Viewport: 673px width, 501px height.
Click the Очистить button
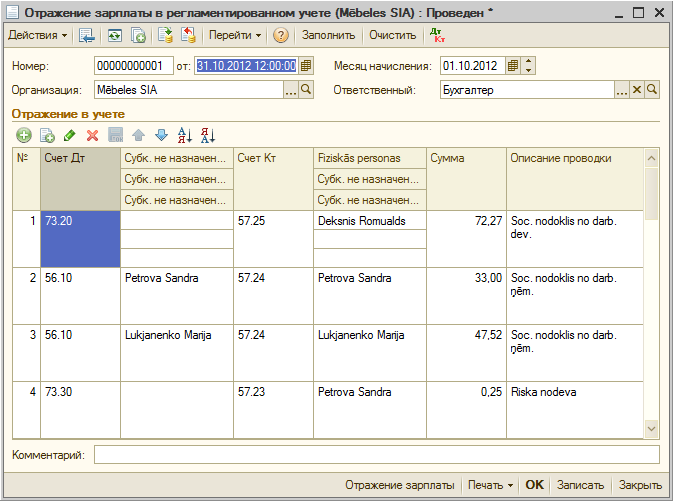tap(392, 35)
